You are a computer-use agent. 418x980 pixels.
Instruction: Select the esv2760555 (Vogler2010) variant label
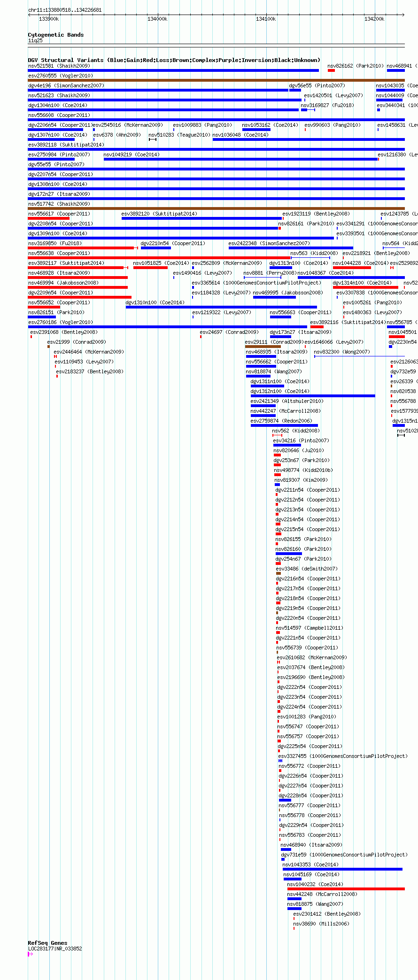coord(61,76)
